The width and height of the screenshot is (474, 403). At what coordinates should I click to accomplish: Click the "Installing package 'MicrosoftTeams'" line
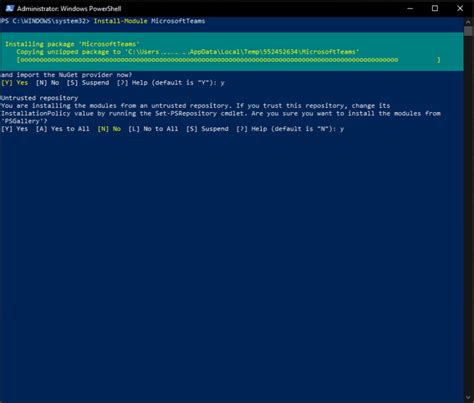tap(72, 44)
